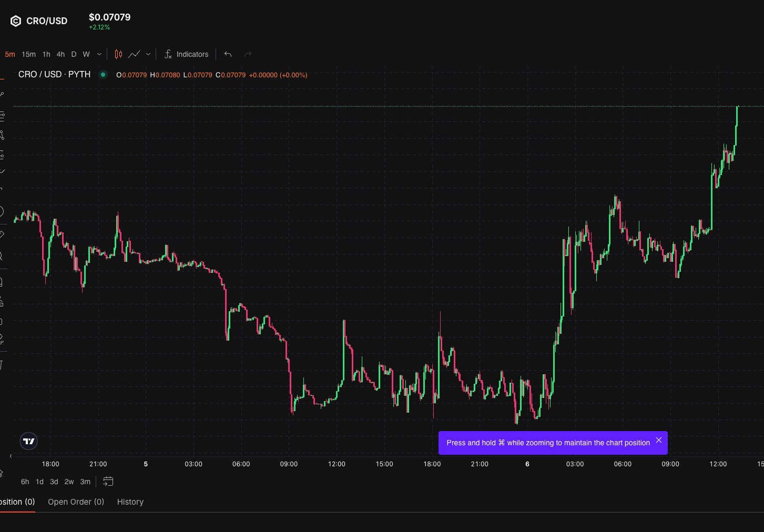Set the chart range to 1d
764x532 pixels.
(x=39, y=482)
